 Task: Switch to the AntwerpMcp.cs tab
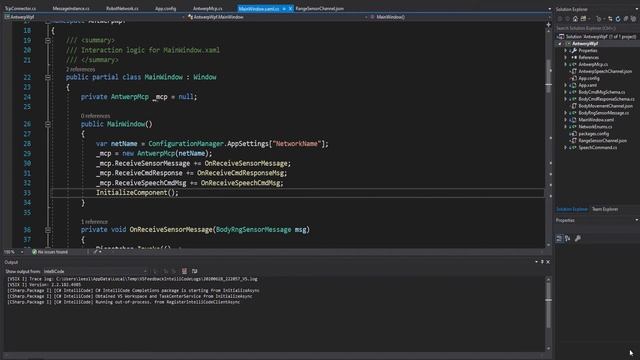click(208, 9)
